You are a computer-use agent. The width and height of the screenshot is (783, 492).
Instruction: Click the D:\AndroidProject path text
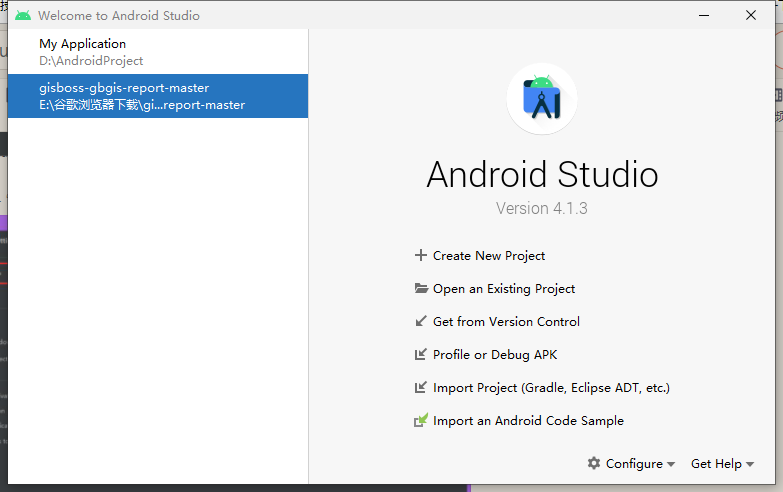(x=91, y=61)
